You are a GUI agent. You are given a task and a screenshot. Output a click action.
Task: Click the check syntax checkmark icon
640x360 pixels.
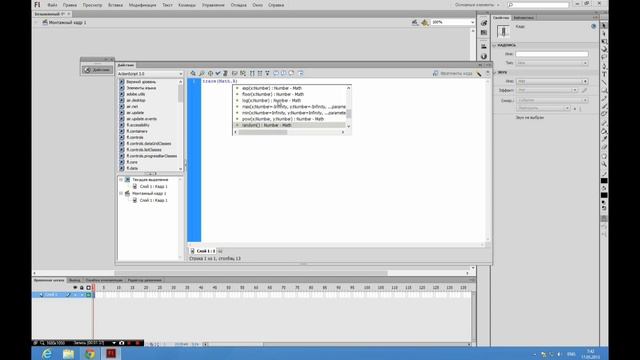tap(218, 73)
